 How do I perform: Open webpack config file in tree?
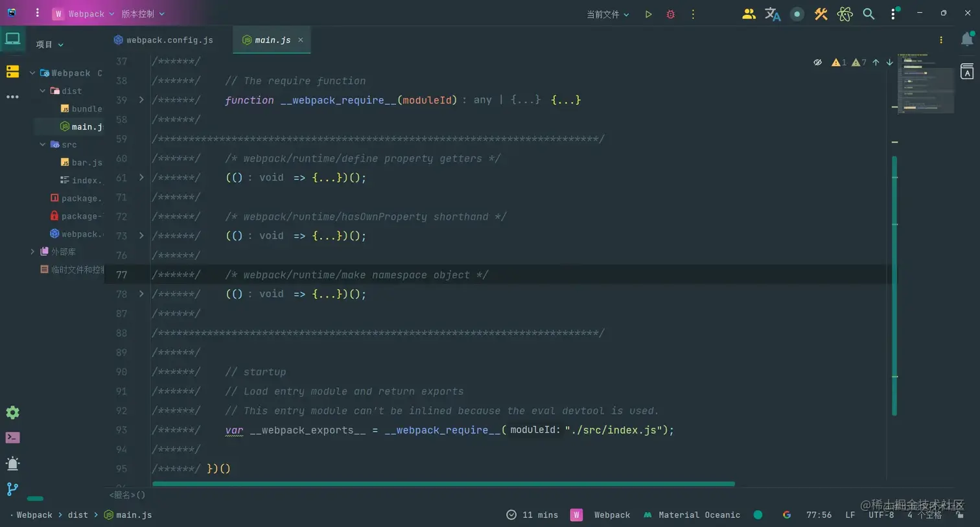(76, 234)
